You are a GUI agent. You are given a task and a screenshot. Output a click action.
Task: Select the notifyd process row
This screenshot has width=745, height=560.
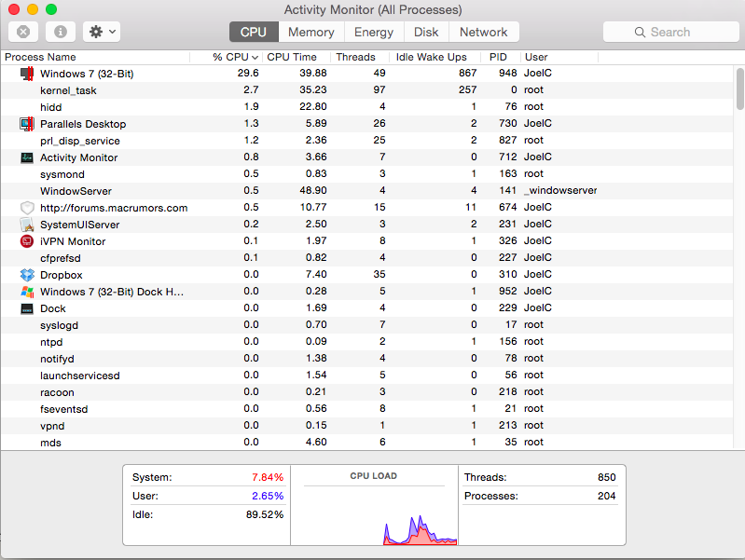click(x=367, y=359)
